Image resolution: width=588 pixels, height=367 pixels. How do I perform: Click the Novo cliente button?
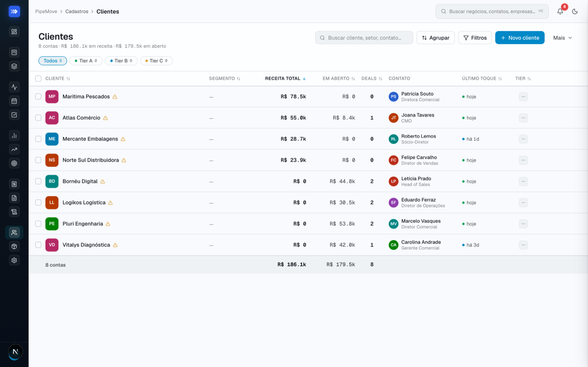[520, 38]
